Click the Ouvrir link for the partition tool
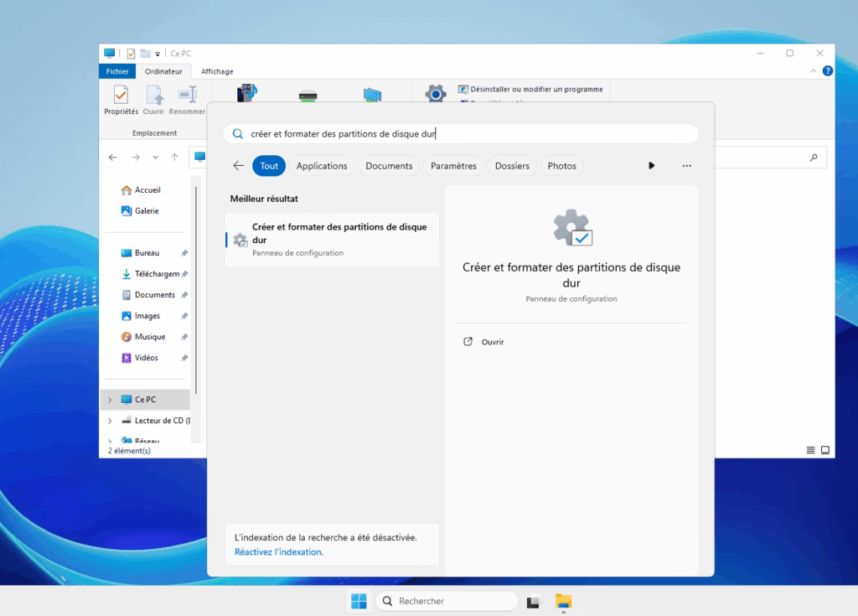 pos(492,341)
